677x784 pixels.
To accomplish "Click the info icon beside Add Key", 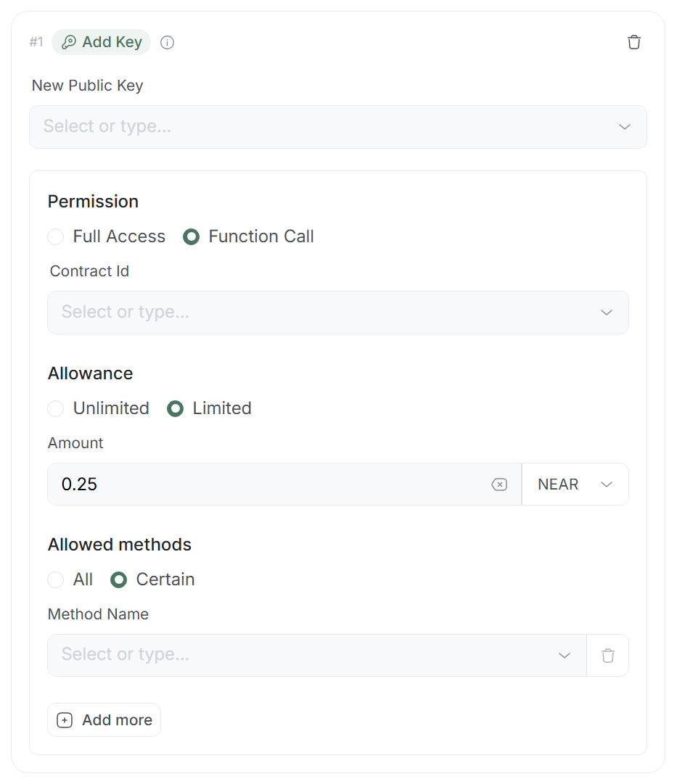I will coord(167,43).
